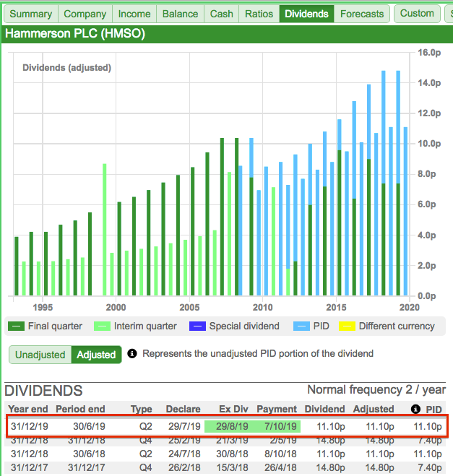This screenshot has width=453, height=476.
Task: Click the Period end column header
Action: coord(80,409)
